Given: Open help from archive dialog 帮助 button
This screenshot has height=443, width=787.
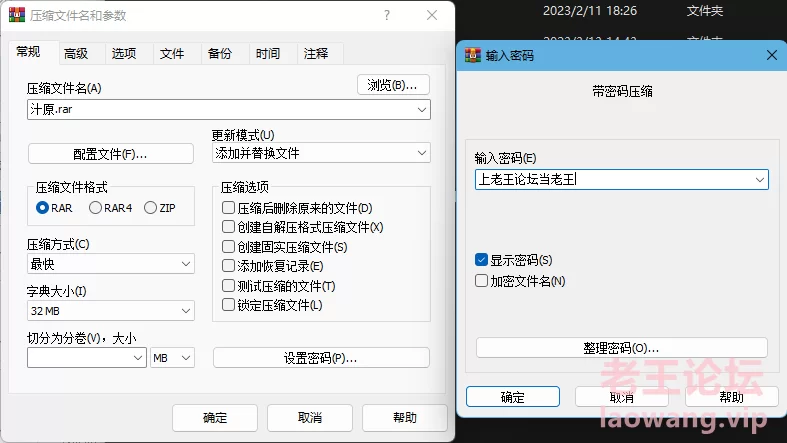Looking at the screenshot, I should coord(405,417).
